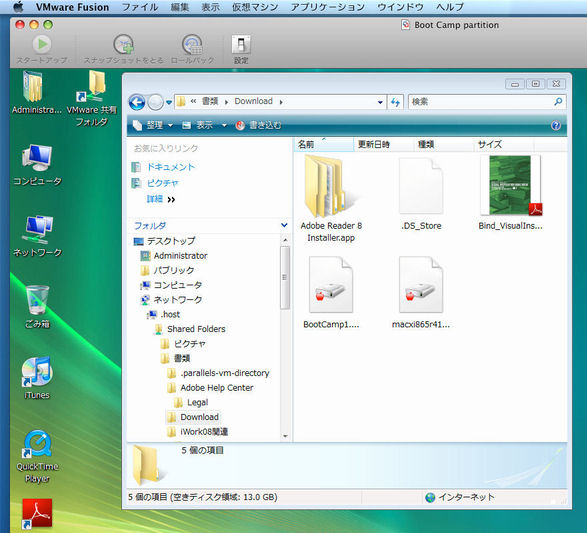Screen dimensions: 587x533
Task: Sort by 種類 column header
Action: coord(444,144)
